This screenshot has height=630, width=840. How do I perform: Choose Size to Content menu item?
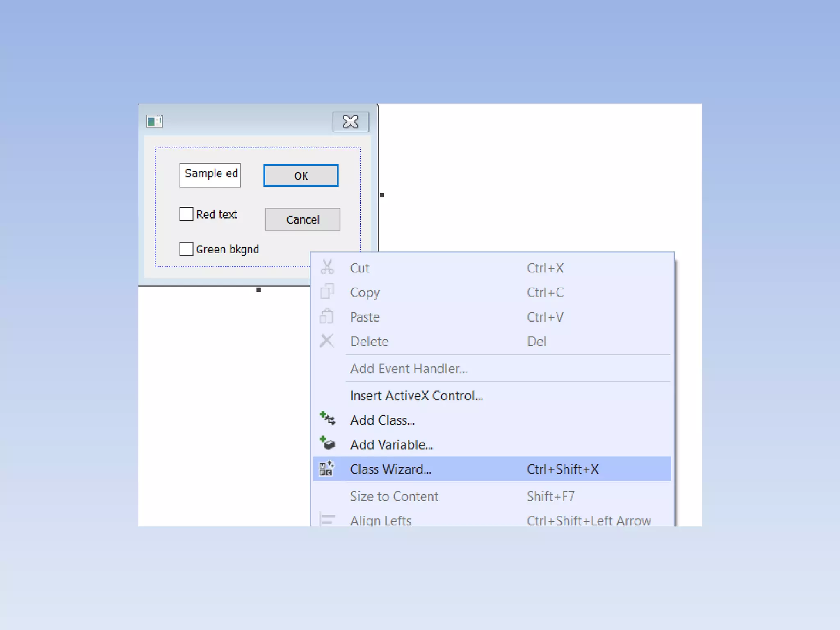coord(394,496)
